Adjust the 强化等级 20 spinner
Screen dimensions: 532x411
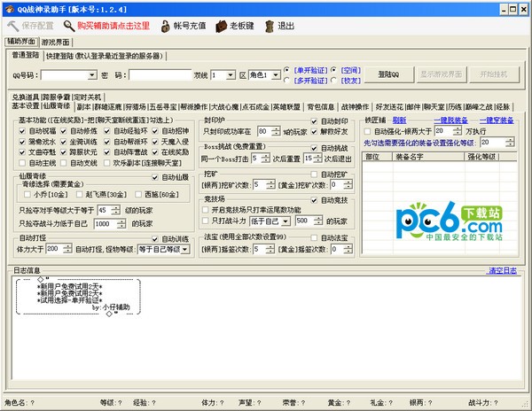pyautogui.click(x=510, y=143)
